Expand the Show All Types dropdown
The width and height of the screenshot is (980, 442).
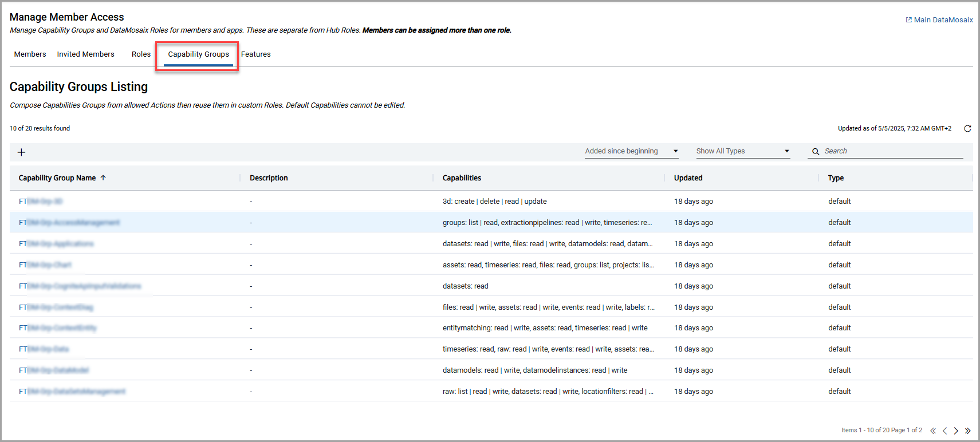pyautogui.click(x=742, y=151)
